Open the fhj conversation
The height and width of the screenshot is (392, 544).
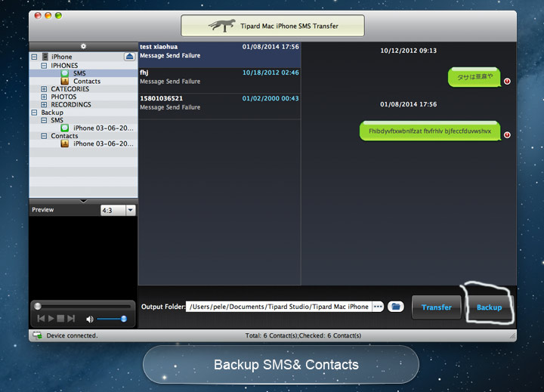coord(219,81)
